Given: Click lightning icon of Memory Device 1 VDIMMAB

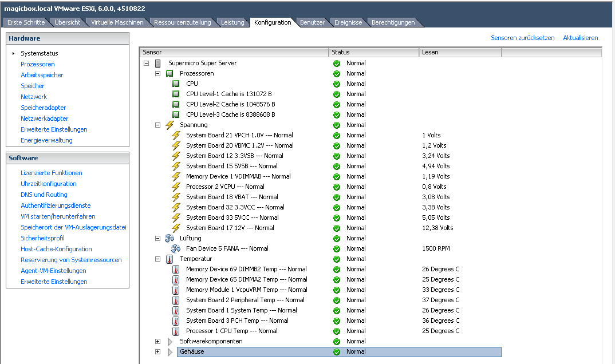Looking at the screenshot, I should [176, 176].
